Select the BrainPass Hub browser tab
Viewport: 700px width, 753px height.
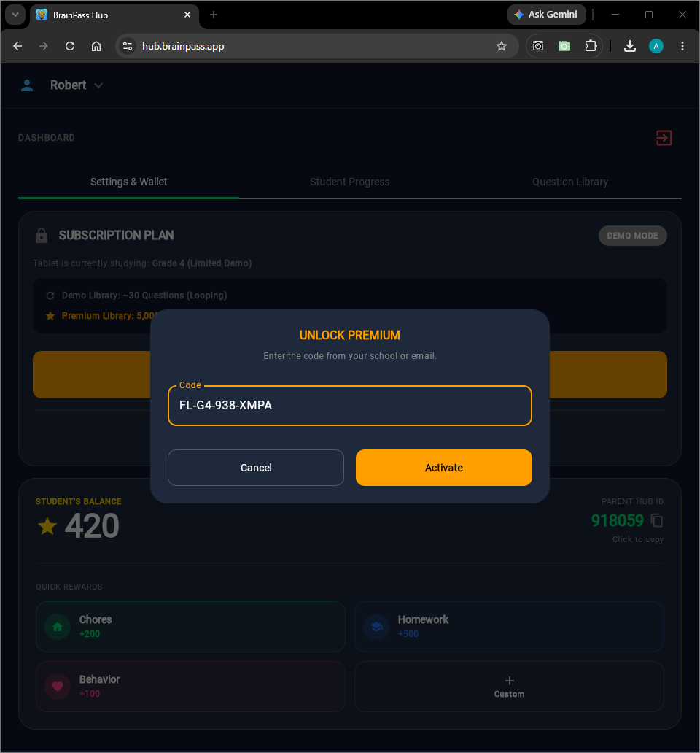coord(114,15)
